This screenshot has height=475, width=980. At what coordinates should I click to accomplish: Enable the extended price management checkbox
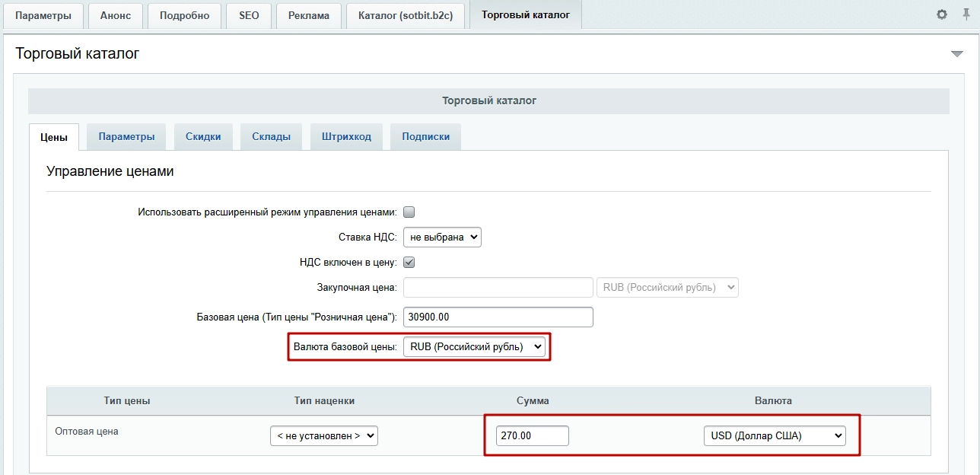pyautogui.click(x=409, y=212)
